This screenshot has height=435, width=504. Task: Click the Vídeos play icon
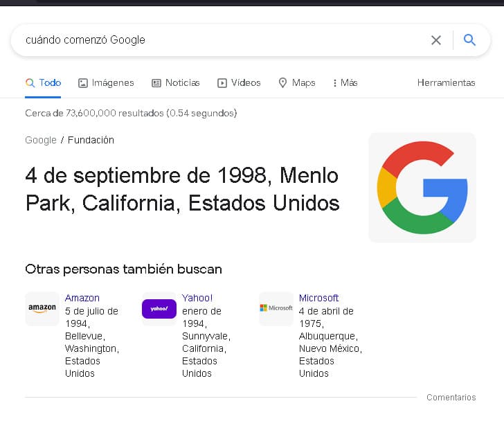coord(222,83)
